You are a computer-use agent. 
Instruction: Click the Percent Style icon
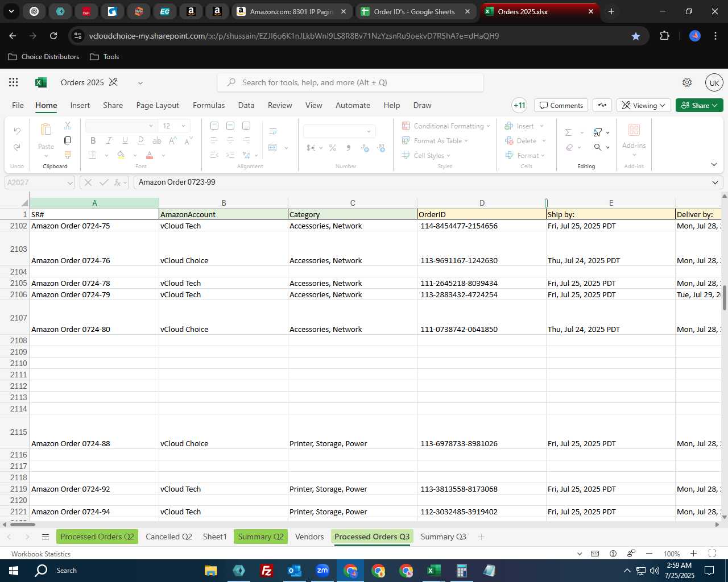pos(333,148)
